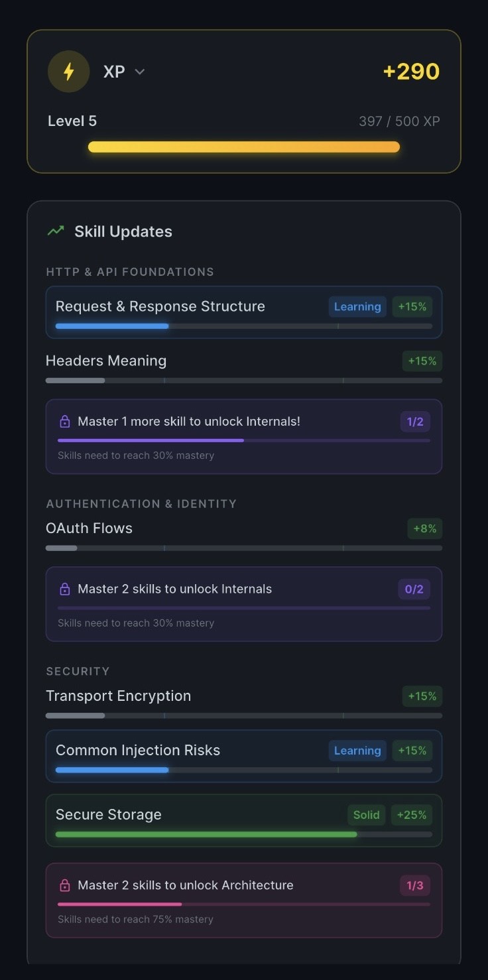
Task: Click the Level 5 label
Action: tap(72, 121)
